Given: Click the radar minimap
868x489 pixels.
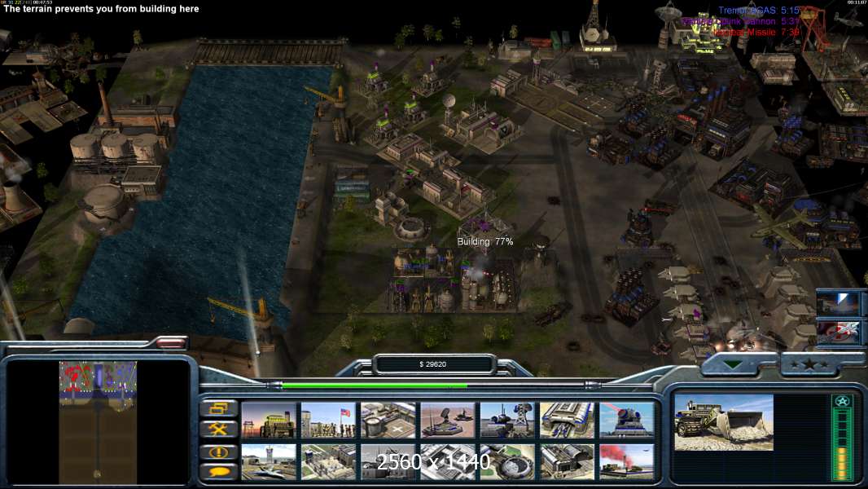Looking at the screenshot, I should tap(98, 422).
